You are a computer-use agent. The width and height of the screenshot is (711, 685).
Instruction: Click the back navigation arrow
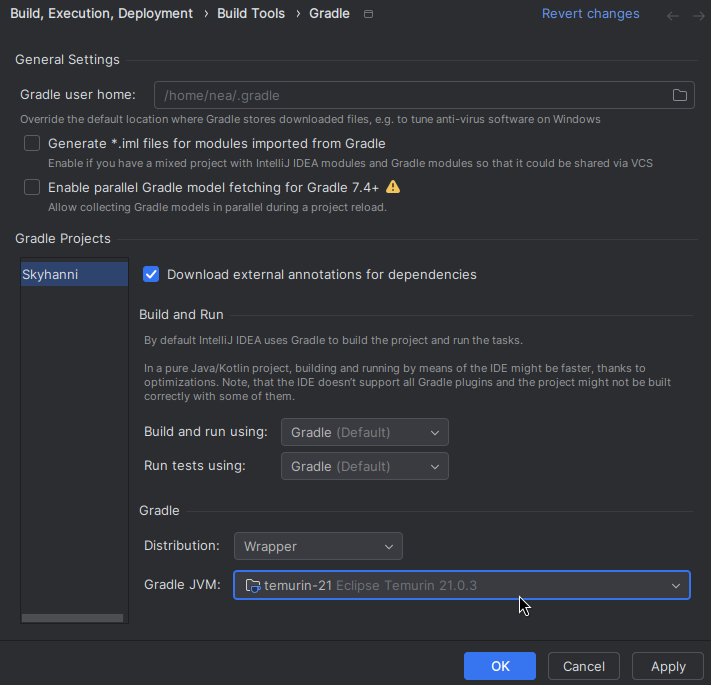[673, 16]
